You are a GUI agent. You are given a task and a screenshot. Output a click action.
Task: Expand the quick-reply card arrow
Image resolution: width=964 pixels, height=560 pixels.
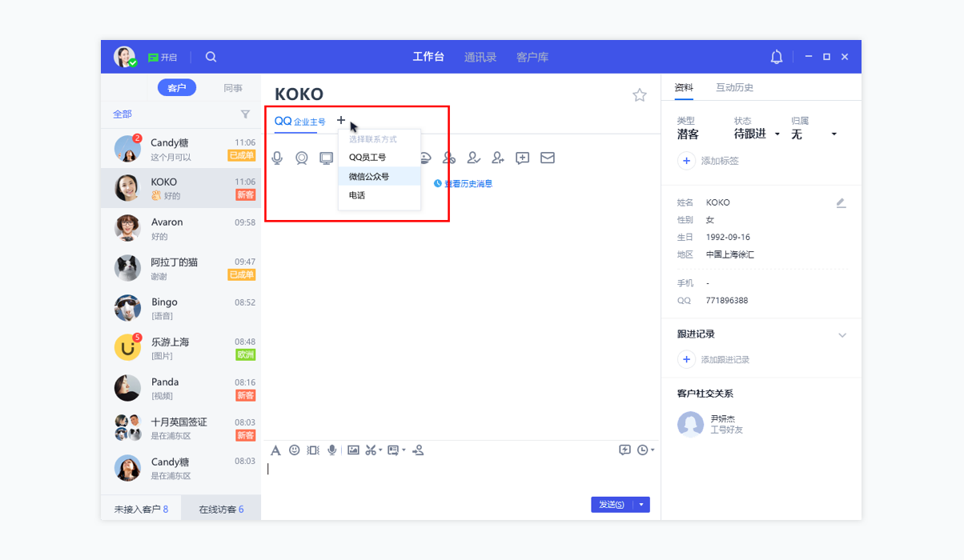pos(404,450)
